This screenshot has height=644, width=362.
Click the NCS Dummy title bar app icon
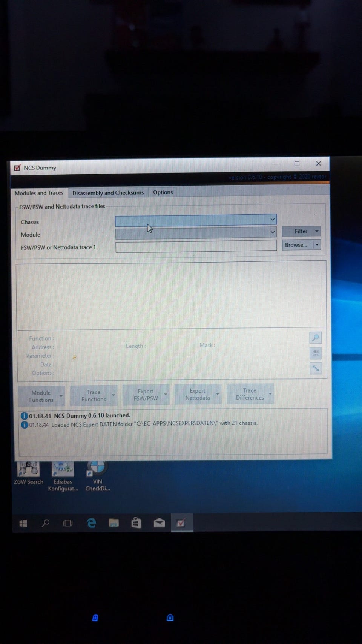tap(17, 168)
